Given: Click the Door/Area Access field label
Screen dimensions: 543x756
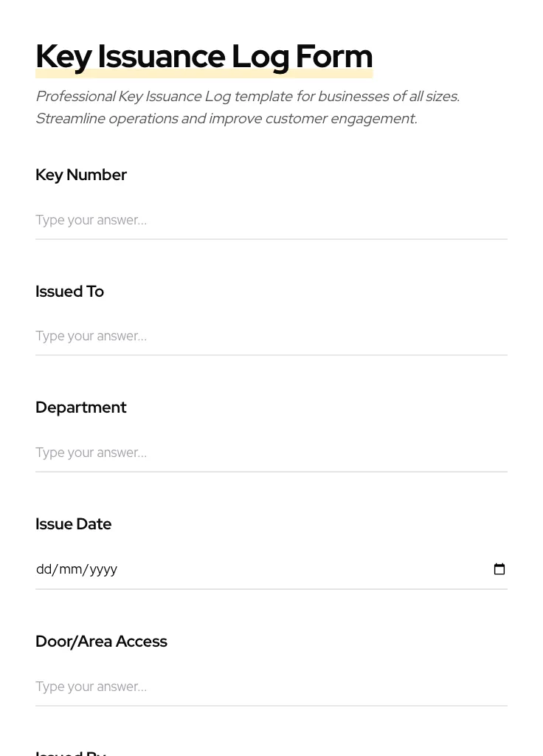Looking at the screenshot, I should point(101,642).
